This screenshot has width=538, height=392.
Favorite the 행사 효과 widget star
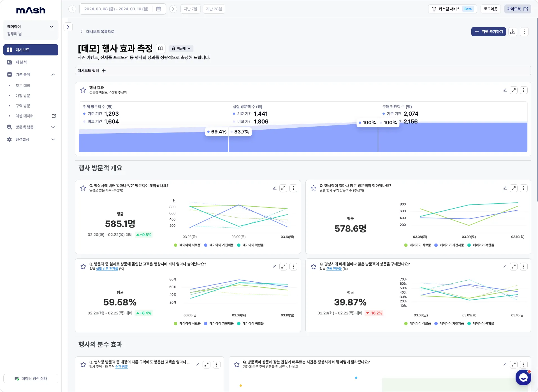click(x=83, y=90)
